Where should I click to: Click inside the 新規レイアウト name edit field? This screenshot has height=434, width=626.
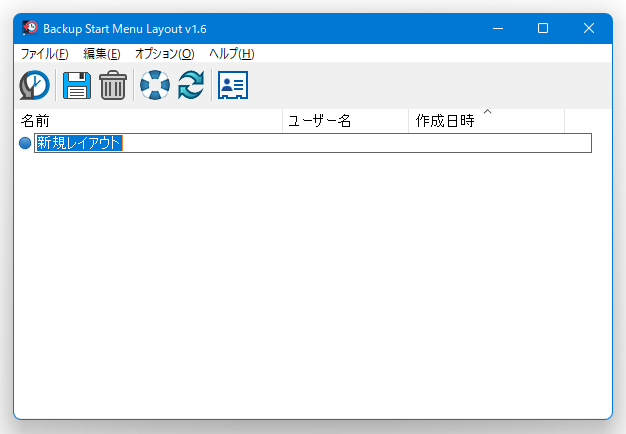point(313,143)
